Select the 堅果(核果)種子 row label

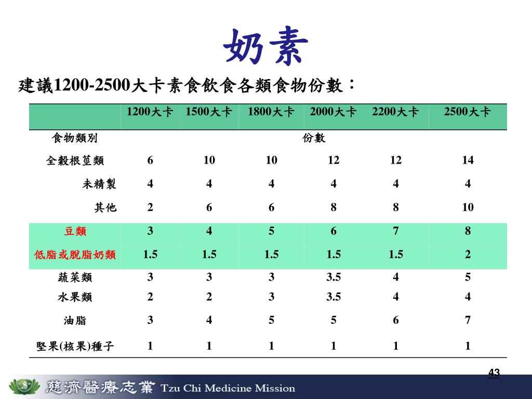click(x=75, y=346)
